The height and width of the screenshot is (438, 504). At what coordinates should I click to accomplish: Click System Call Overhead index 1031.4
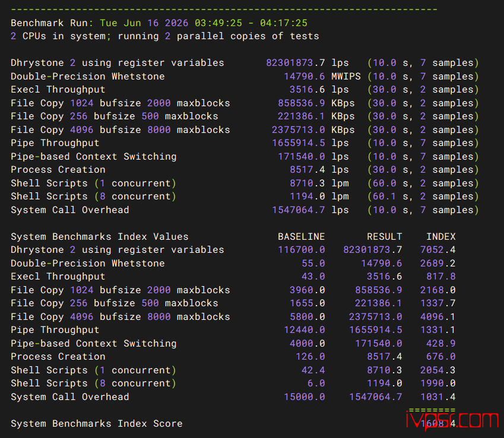pos(438,396)
